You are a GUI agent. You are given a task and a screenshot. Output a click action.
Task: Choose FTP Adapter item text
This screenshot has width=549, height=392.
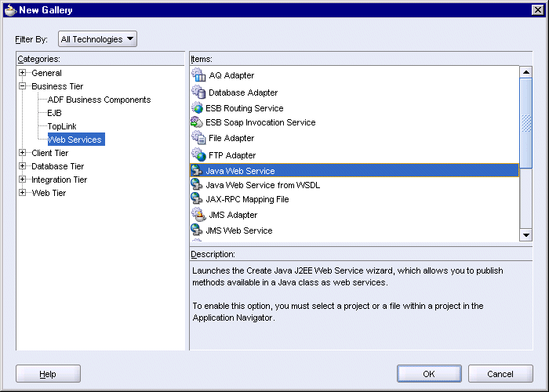point(232,155)
